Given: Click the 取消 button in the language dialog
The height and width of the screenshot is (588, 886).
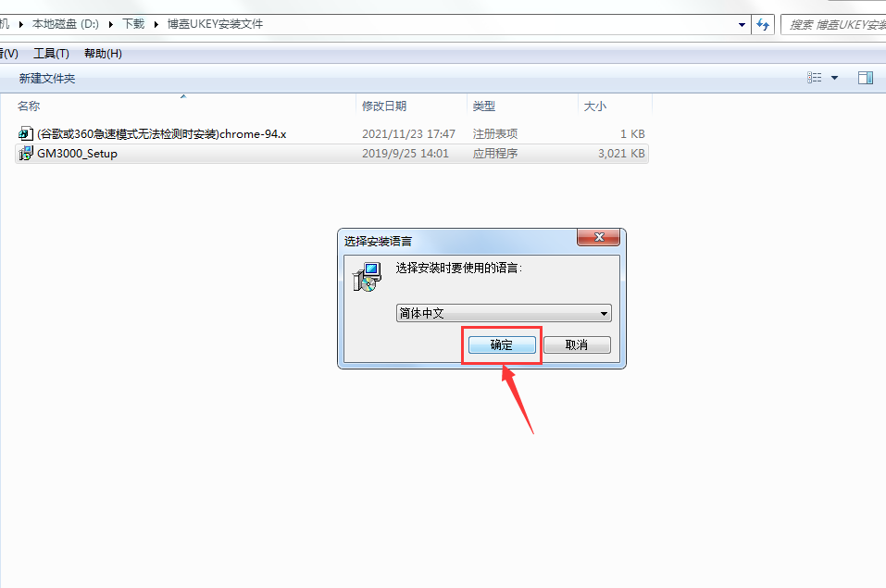Looking at the screenshot, I should click(x=577, y=344).
